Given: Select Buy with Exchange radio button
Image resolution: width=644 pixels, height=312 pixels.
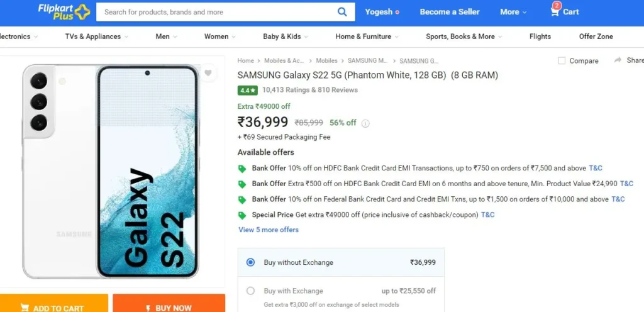Looking at the screenshot, I should (250, 291).
